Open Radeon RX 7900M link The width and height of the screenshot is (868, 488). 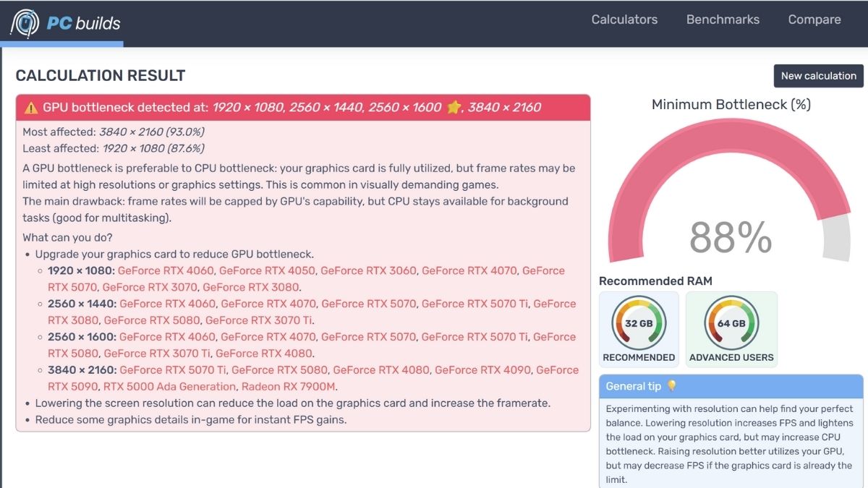tap(289, 387)
